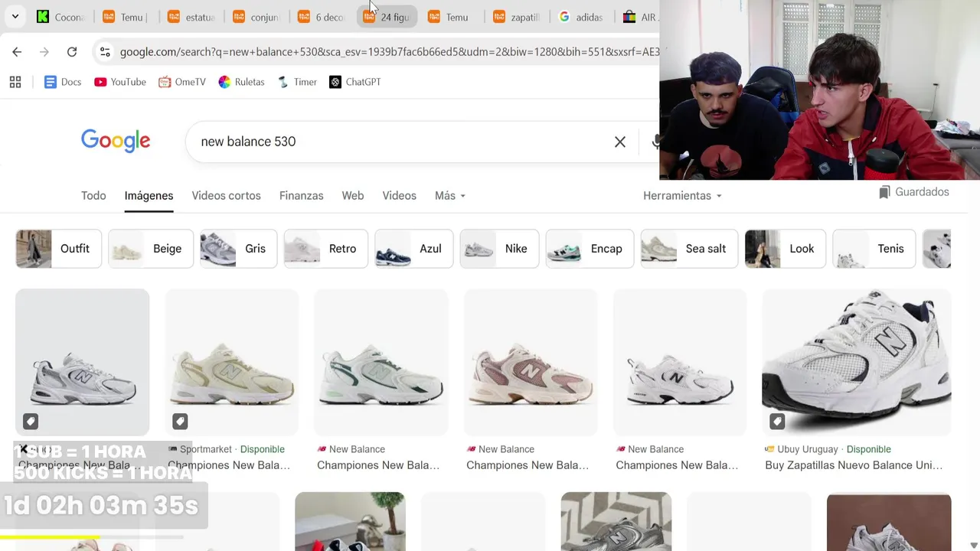Start voice search with microphone icon
This screenshot has height=551, width=980.
[655, 142]
